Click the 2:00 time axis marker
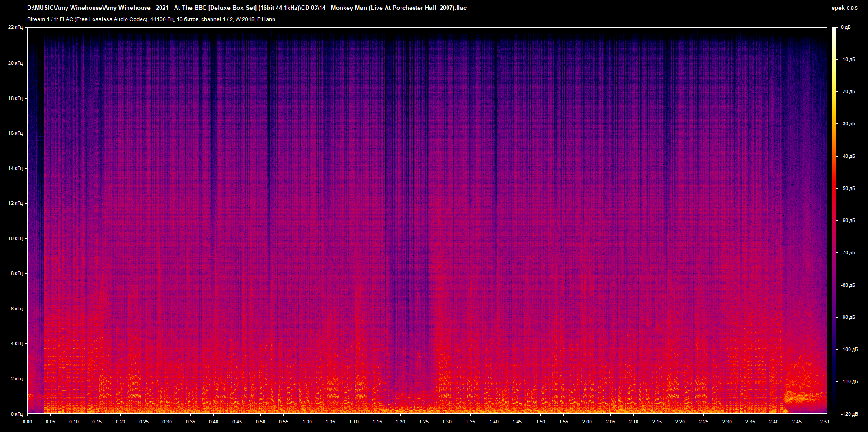Image resolution: width=868 pixels, height=432 pixels. pos(587,422)
